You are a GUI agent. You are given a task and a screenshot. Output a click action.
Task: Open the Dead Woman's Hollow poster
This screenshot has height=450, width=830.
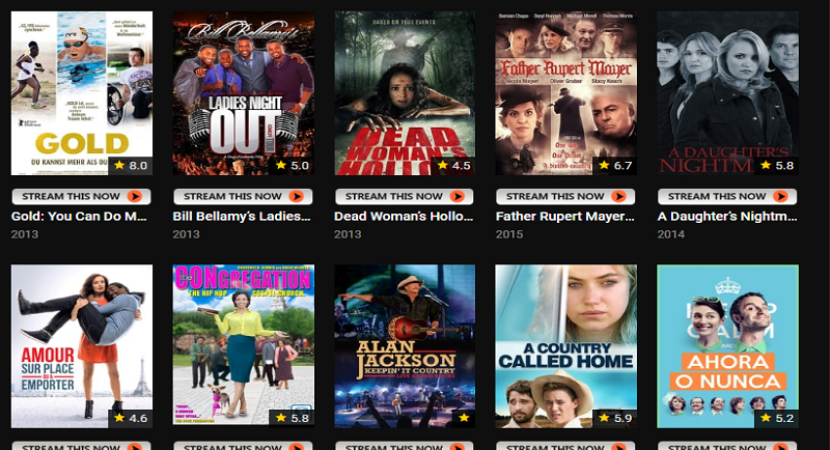click(x=404, y=93)
